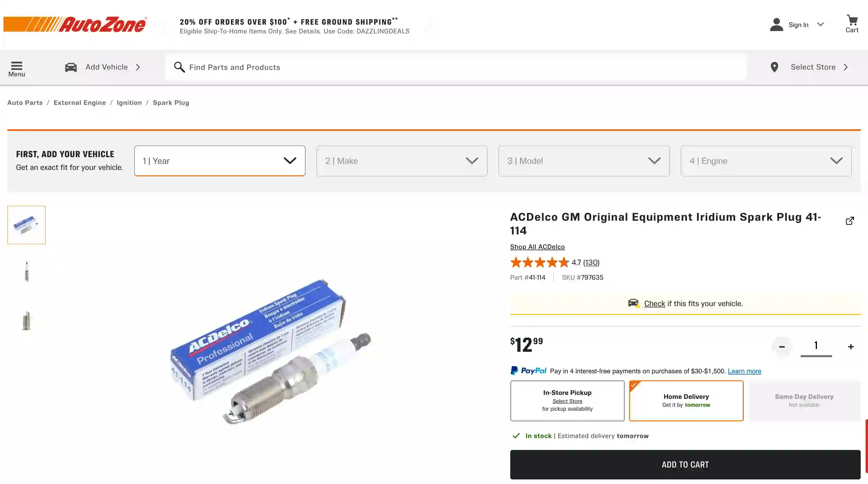The width and height of the screenshot is (868, 484).
Task: Open the Make dropdown
Action: pyautogui.click(x=402, y=161)
